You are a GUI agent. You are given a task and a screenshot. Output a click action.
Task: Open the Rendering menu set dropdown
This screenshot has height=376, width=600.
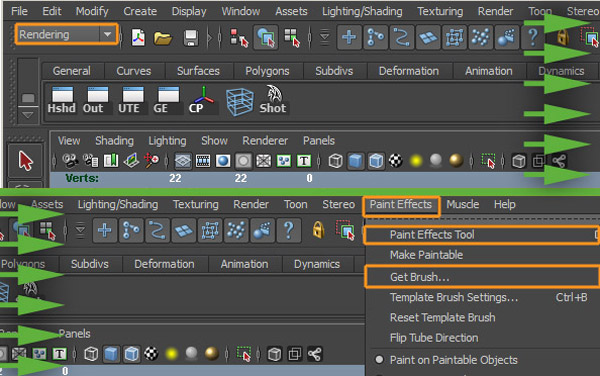point(67,34)
